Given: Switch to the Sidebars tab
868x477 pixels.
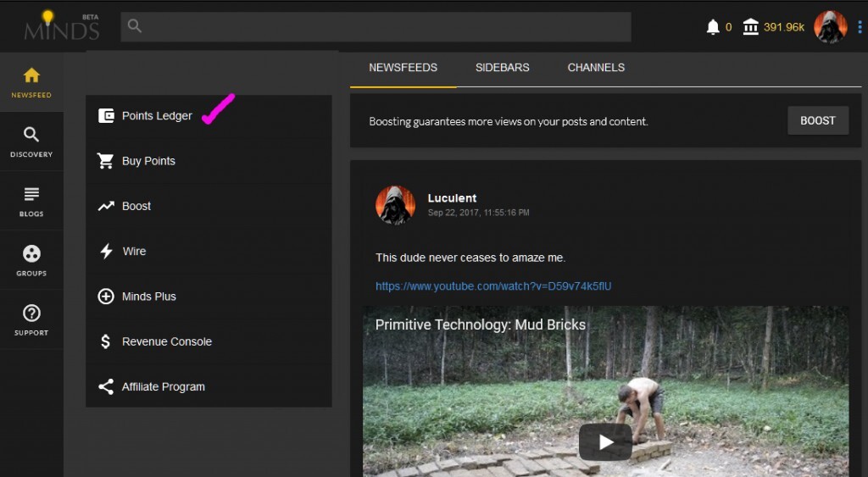Looking at the screenshot, I should click(502, 68).
